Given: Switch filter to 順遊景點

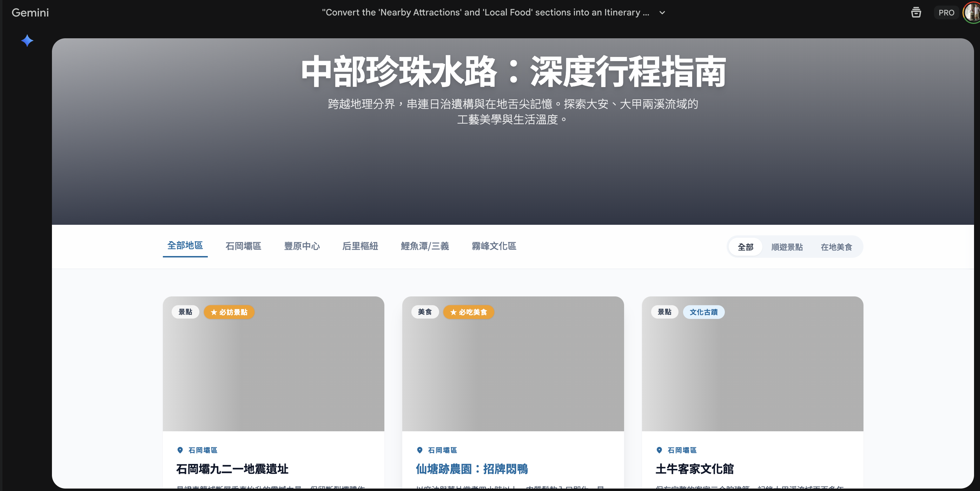Looking at the screenshot, I should 787,247.
